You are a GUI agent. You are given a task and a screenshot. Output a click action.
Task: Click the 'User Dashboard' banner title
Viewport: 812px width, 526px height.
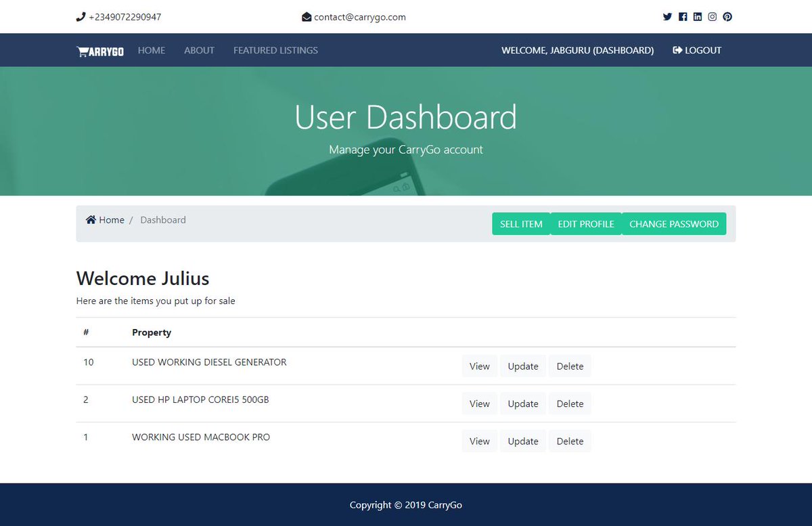pos(406,117)
